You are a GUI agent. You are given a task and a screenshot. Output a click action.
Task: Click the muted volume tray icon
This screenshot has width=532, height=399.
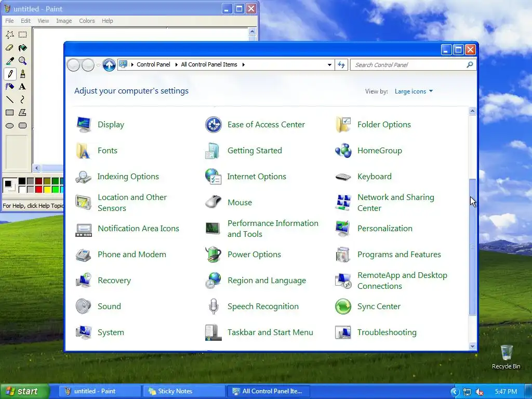coord(480,392)
